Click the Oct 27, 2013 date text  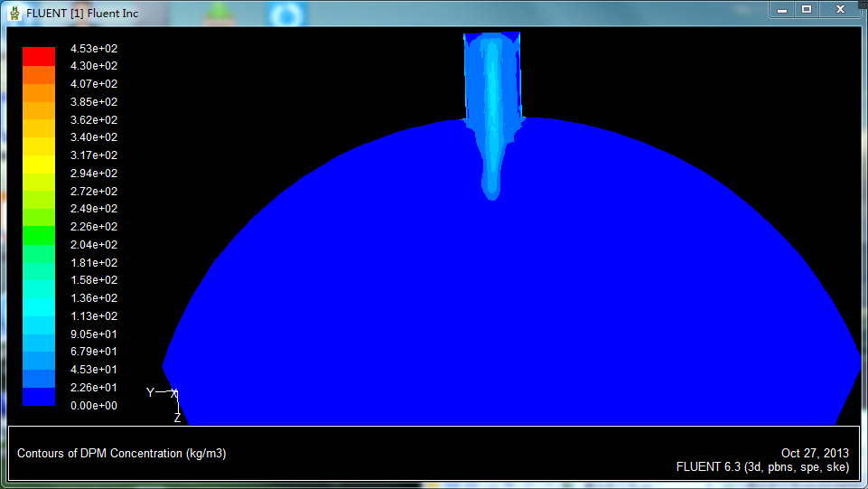[815, 454]
